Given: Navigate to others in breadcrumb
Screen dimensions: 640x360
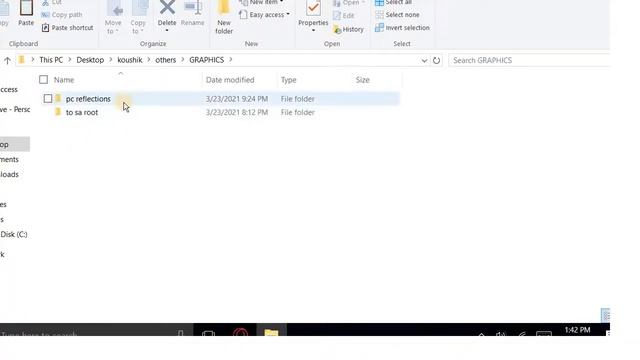Looking at the screenshot, I should (x=165, y=60).
